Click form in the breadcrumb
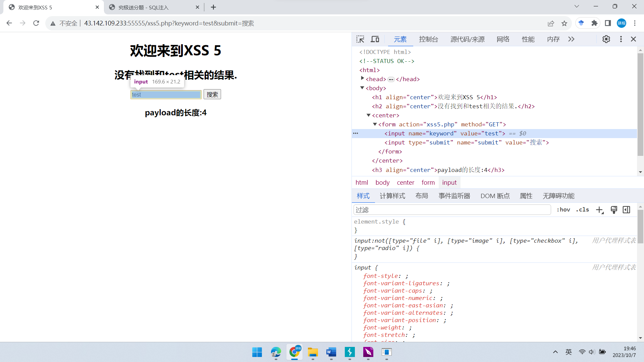 click(x=428, y=182)
